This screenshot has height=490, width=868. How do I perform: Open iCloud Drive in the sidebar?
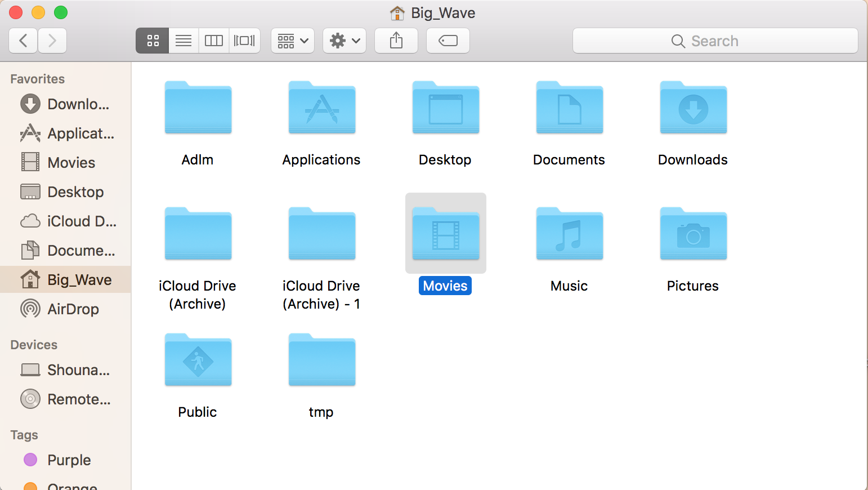click(65, 221)
